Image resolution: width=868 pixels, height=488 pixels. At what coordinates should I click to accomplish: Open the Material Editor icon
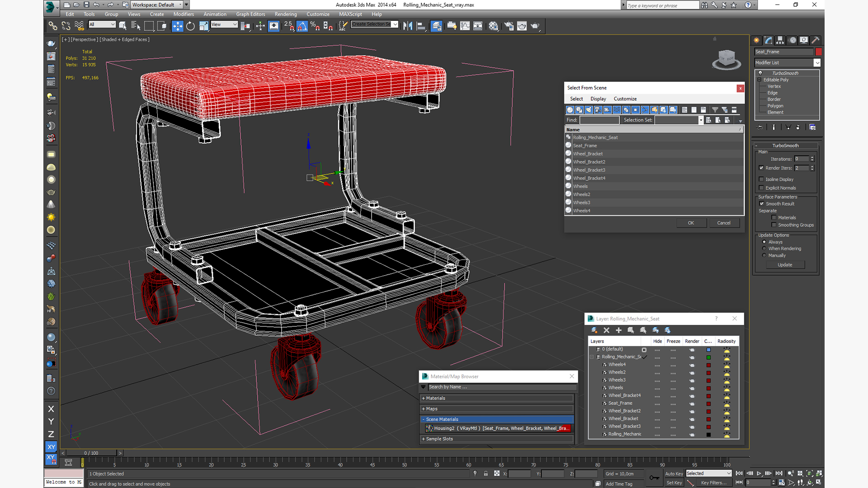493,26
